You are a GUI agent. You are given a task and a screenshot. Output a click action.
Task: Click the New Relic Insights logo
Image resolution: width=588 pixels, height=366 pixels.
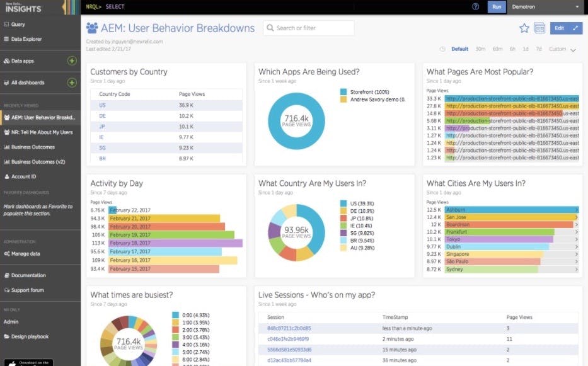[x=23, y=8]
